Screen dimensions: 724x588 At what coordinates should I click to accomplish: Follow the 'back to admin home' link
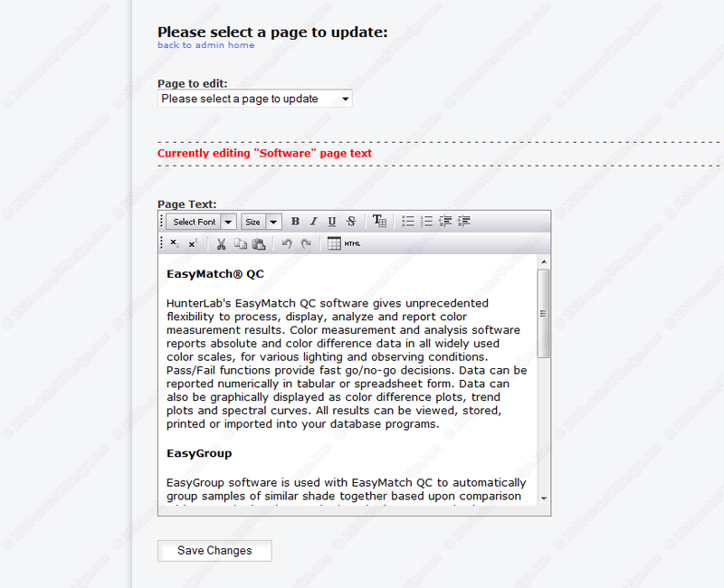[x=206, y=45]
